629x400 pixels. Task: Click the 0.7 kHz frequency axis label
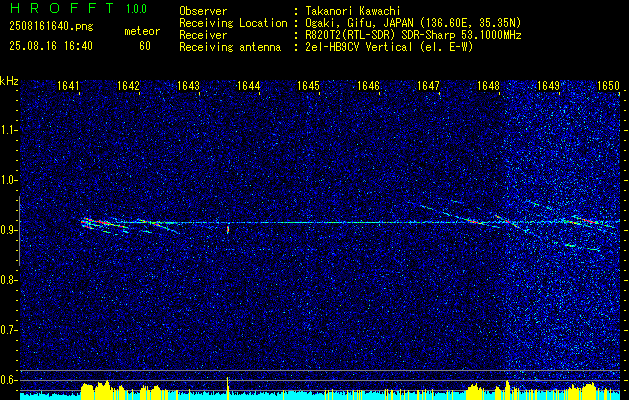(x=9, y=330)
